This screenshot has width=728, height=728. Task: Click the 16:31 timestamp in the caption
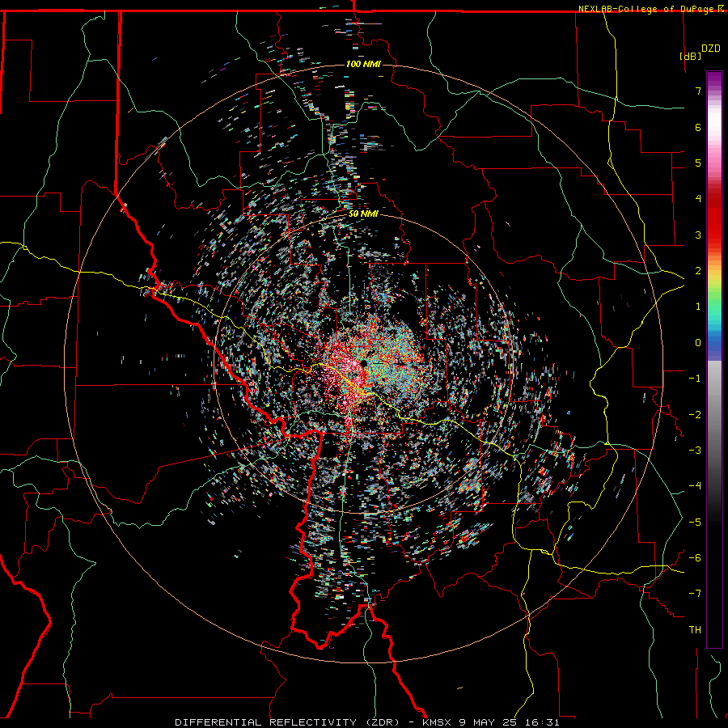(541, 722)
